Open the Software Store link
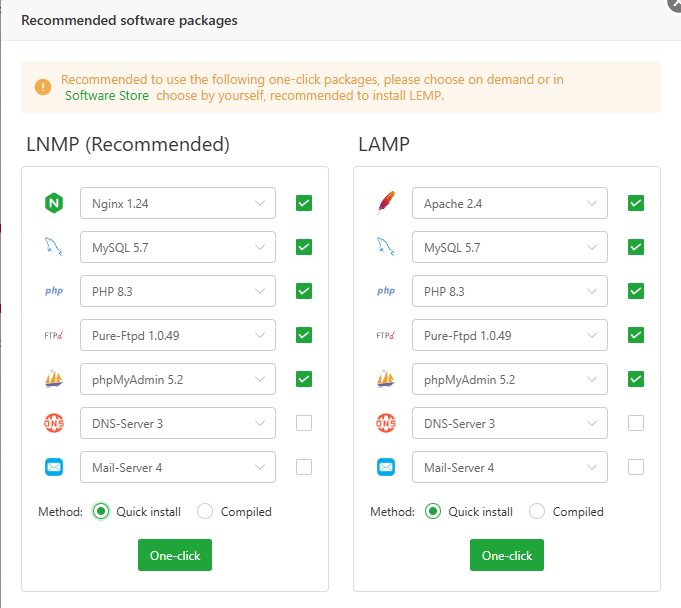This screenshot has height=608, width=681. click(107, 96)
